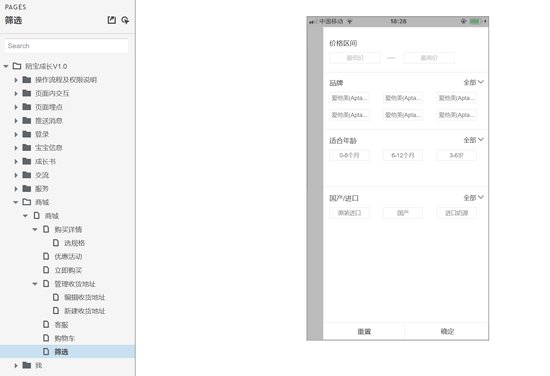Expand the 成长书 folder arrow

point(16,162)
